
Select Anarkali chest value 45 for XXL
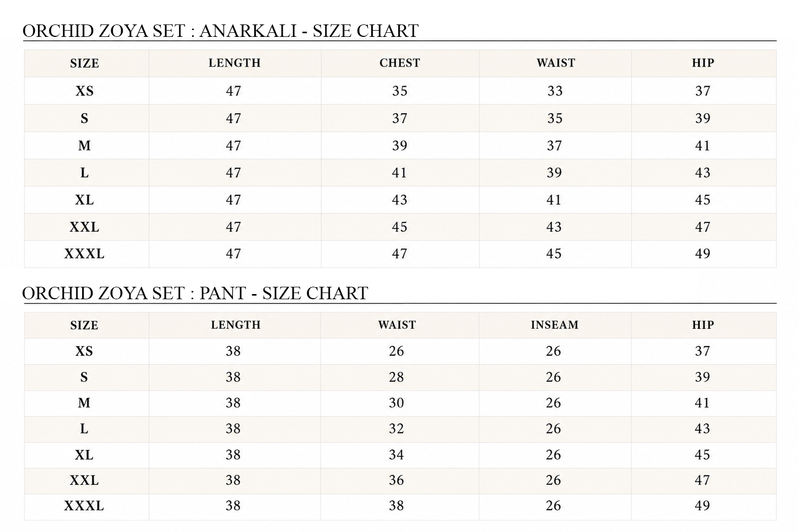click(399, 227)
